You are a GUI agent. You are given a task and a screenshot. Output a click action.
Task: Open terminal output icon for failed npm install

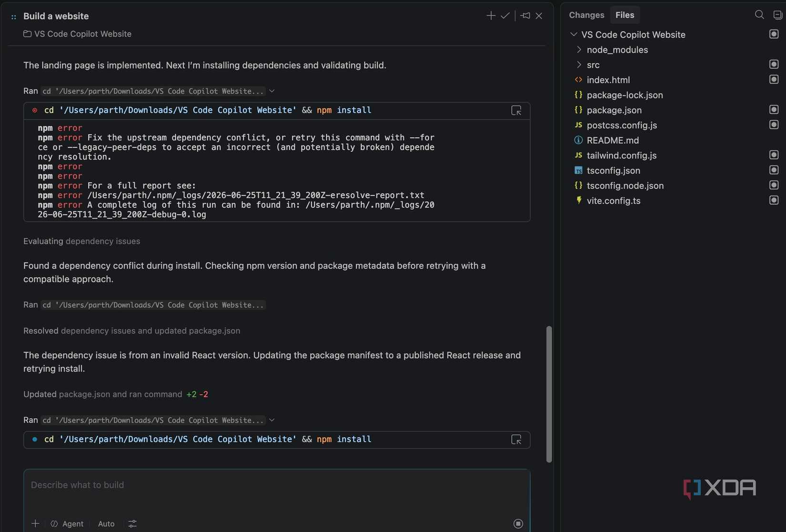click(516, 110)
